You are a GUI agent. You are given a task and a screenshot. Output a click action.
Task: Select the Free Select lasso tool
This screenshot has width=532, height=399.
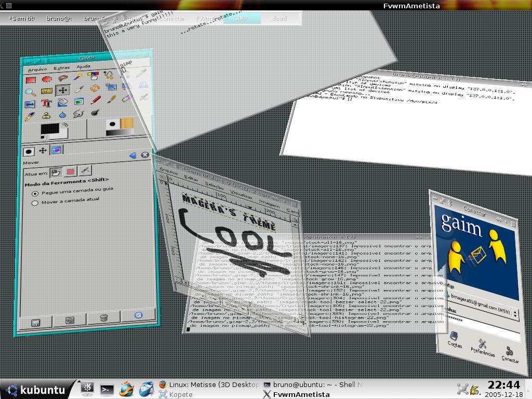coord(63,78)
